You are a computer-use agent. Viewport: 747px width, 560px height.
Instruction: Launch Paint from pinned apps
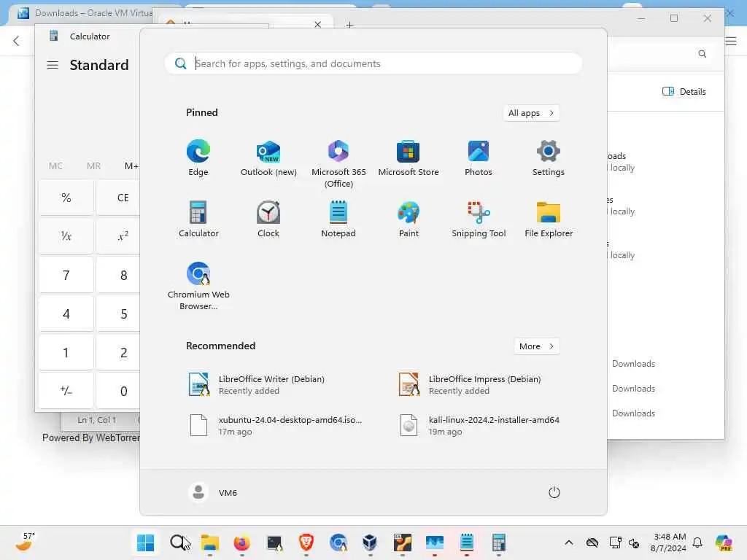click(x=409, y=219)
